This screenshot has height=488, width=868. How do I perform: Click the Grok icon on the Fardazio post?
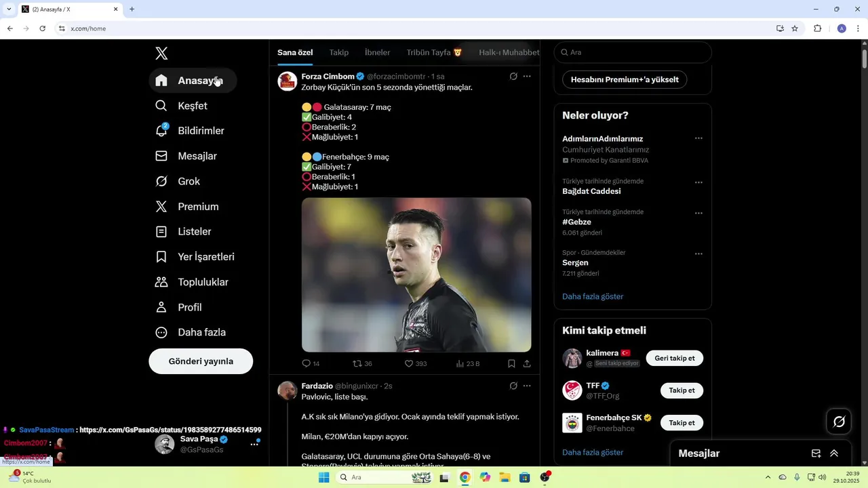(x=513, y=386)
